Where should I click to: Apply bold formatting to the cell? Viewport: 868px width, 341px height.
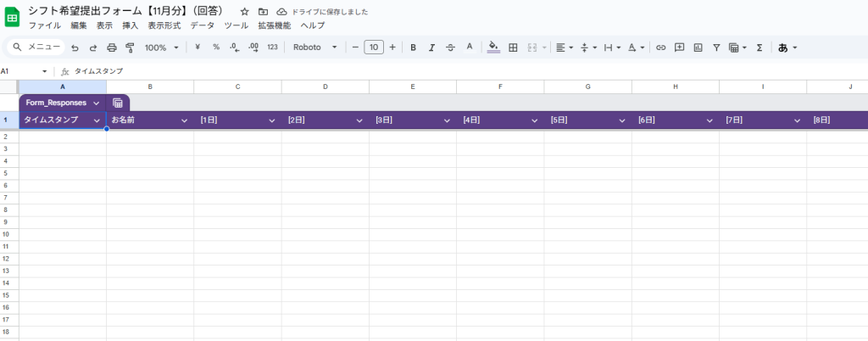(413, 48)
